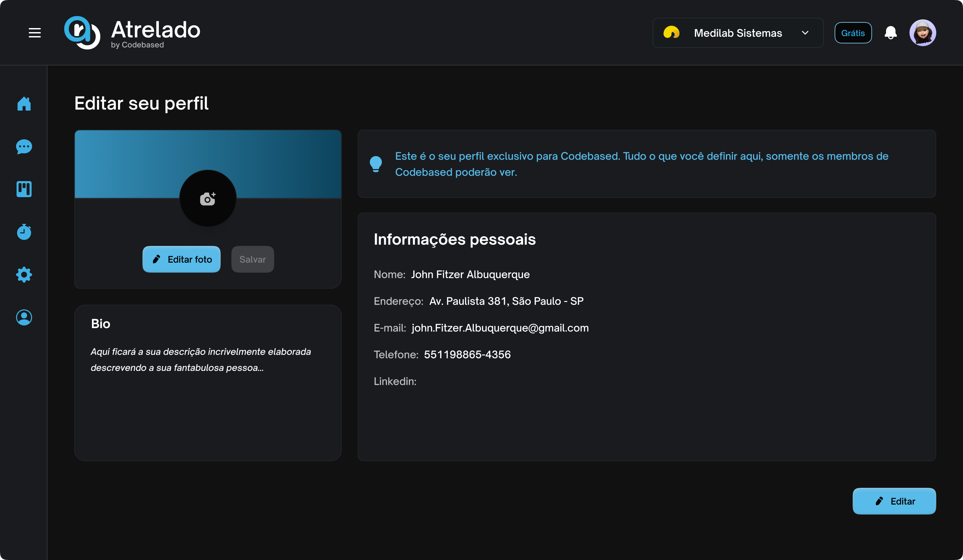963x560 pixels.
Task: Click the dropdown chevron arrow
Action: (805, 33)
